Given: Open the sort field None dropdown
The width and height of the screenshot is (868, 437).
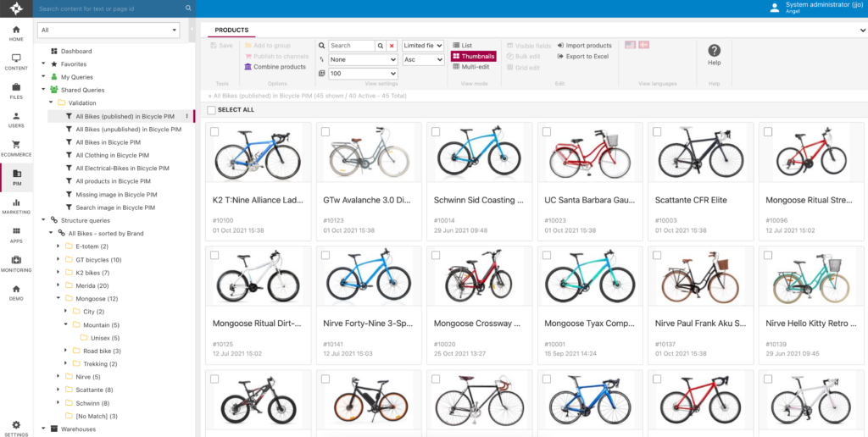Looking at the screenshot, I should [x=363, y=59].
